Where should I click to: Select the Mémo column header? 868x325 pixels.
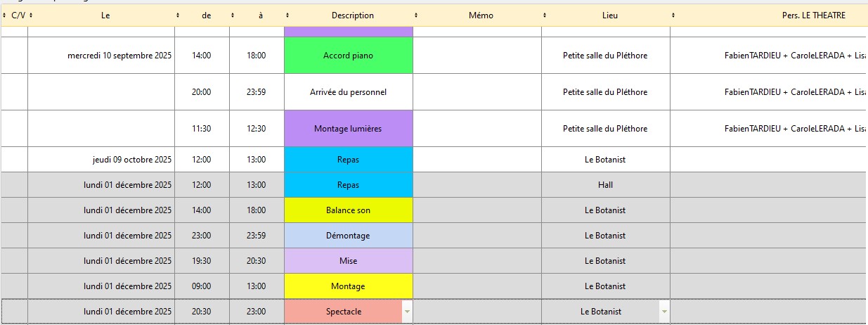tap(481, 15)
